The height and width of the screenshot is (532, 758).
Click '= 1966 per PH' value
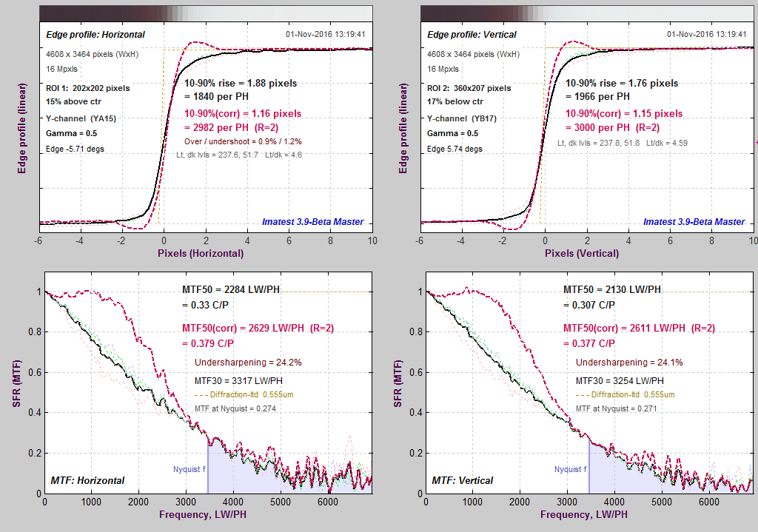[x=598, y=97]
